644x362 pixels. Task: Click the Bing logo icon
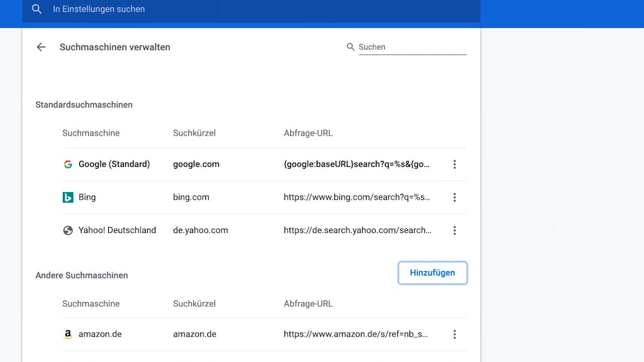68,197
